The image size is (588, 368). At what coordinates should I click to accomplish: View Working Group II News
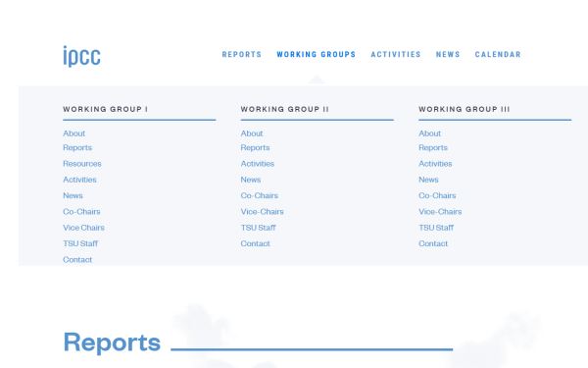251,180
